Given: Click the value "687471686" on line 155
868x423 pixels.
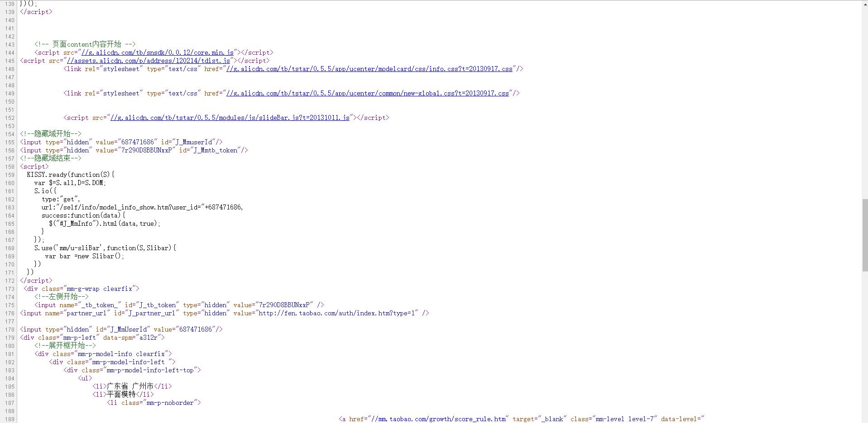Looking at the screenshot, I should tap(138, 142).
